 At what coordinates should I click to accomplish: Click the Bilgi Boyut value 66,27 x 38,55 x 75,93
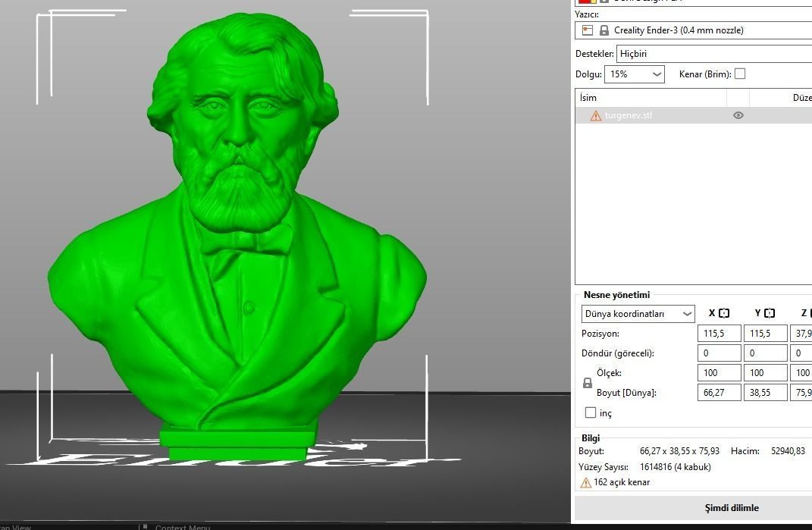tap(679, 450)
